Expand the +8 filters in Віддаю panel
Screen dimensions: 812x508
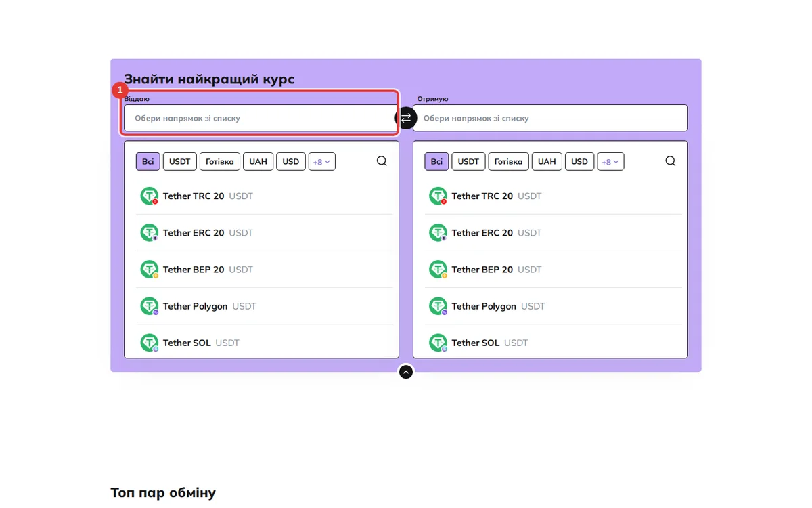pos(322,162)
